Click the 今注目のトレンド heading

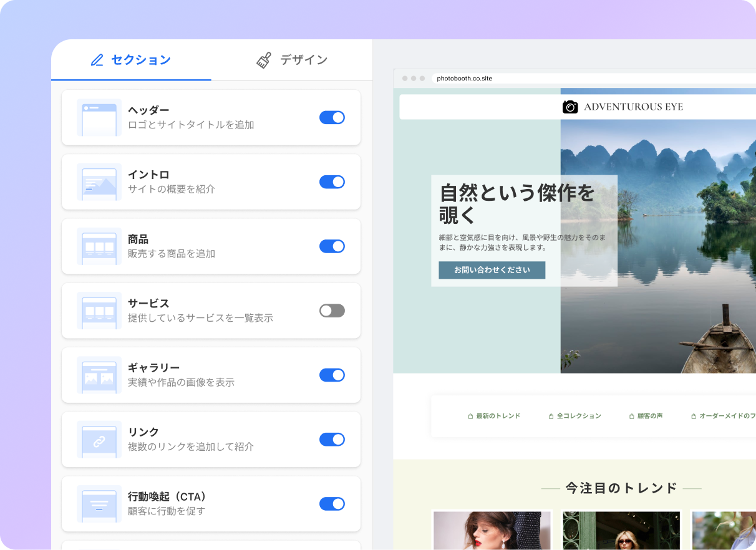tap(621, 488)
